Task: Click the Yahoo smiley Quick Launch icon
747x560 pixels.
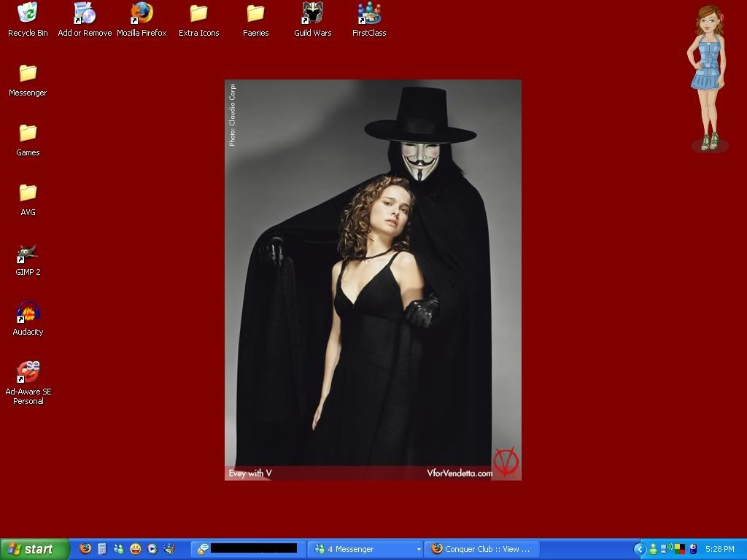Action: [x=136, y=549]
